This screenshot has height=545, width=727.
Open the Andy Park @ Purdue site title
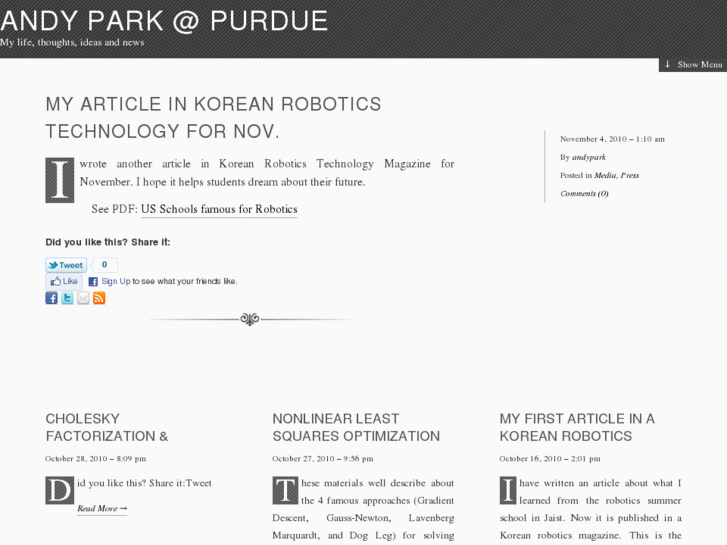pyautogui.click(x=164, y=21)
